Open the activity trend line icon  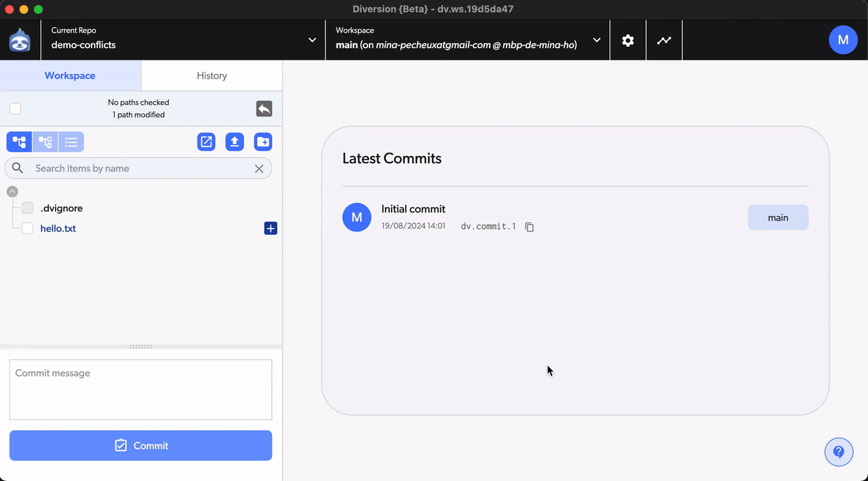[665, 40]
